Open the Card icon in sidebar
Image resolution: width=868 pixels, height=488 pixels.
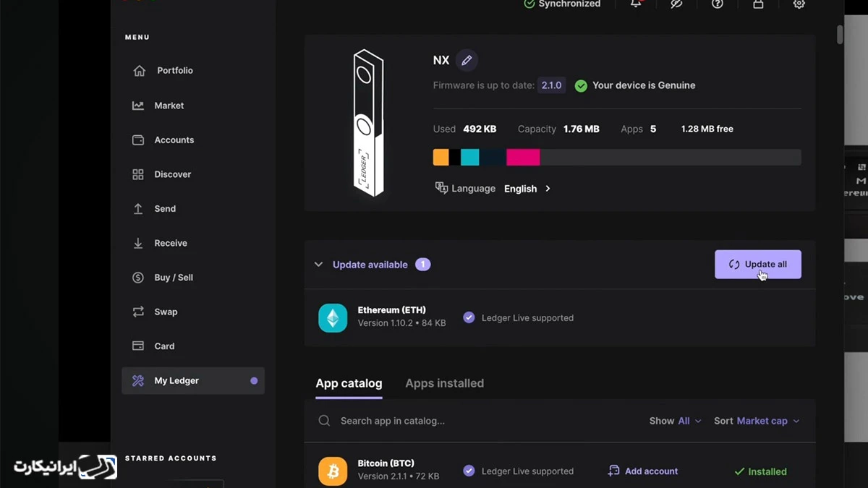[138, 346]
